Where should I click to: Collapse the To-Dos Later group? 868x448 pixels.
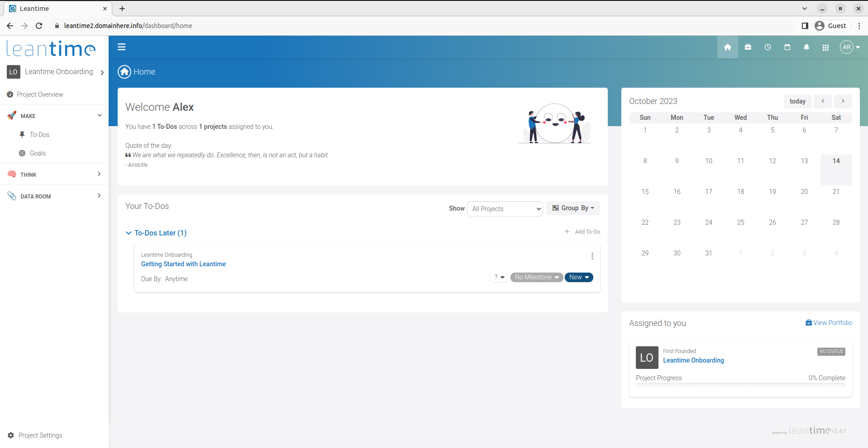click(156, 233)
